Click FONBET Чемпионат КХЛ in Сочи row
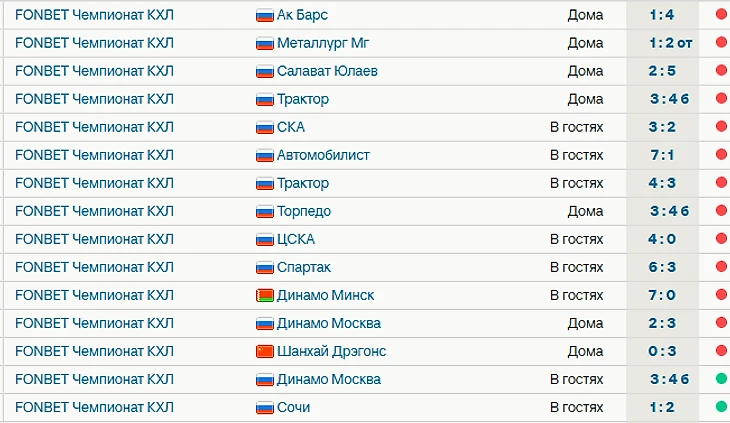Viewport: 730px width, 423px height. [94, 407]
